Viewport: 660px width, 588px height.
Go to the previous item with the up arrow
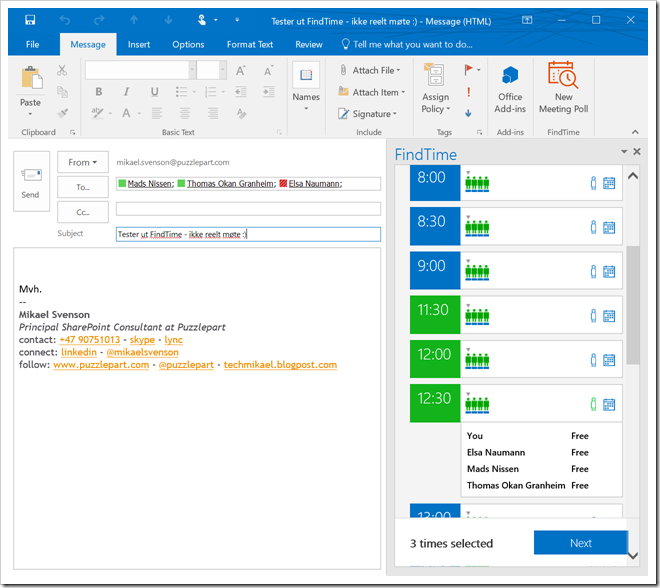tap(134, 20)
